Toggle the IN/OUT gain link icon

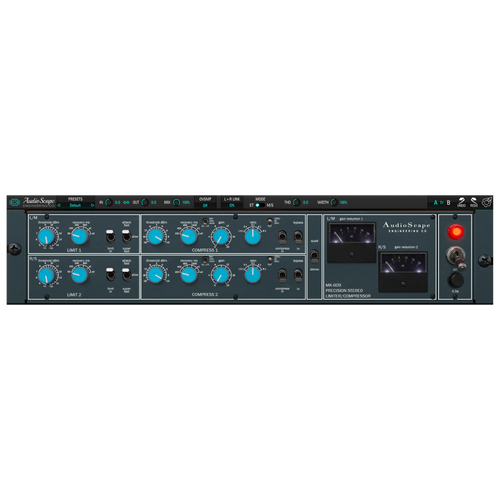point(126,202)
